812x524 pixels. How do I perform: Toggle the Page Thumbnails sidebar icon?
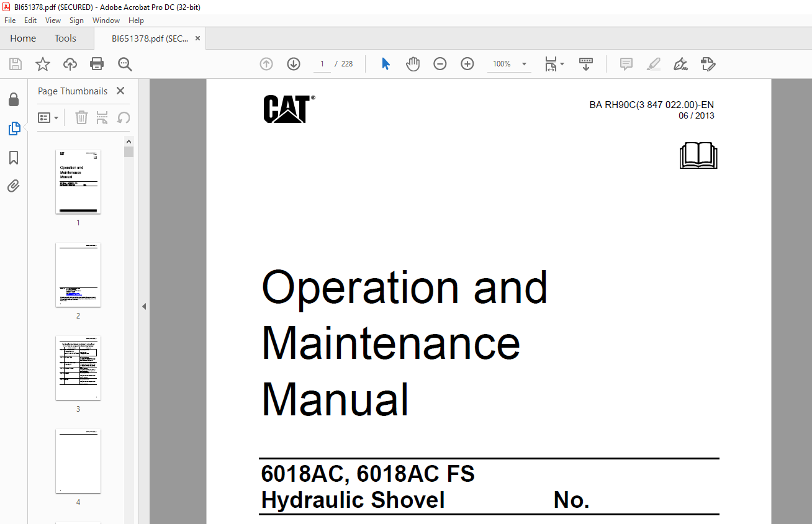(x=14, y=129)
